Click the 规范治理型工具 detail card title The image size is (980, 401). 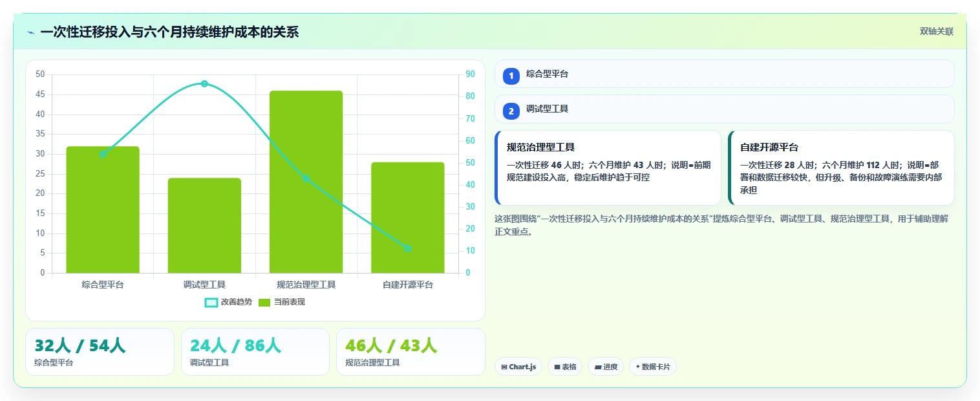click(x=540, y=147)
